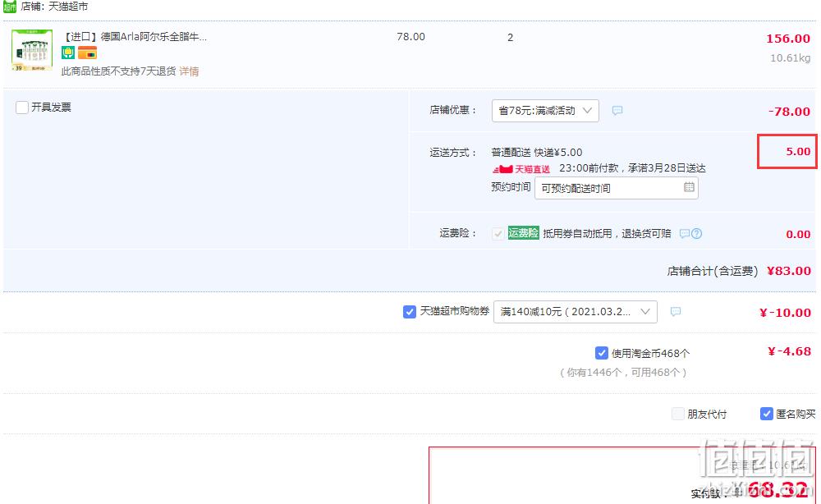Click the ¥-4.68 gold coin deduction
This screenshot has width=821, height=504.
(x=789, y=351)
